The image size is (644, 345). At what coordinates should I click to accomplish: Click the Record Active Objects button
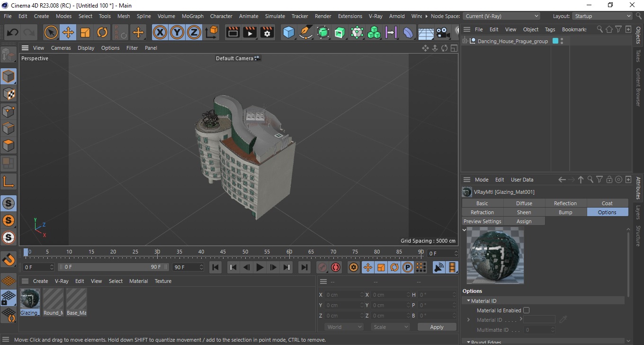pyautogui.click(x=322, y=267)
